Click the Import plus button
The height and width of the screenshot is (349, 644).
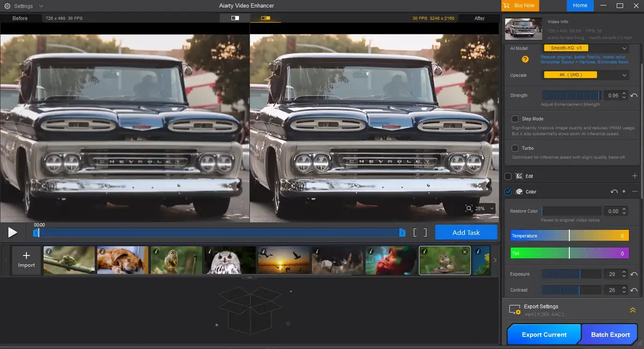coord(26,260)
